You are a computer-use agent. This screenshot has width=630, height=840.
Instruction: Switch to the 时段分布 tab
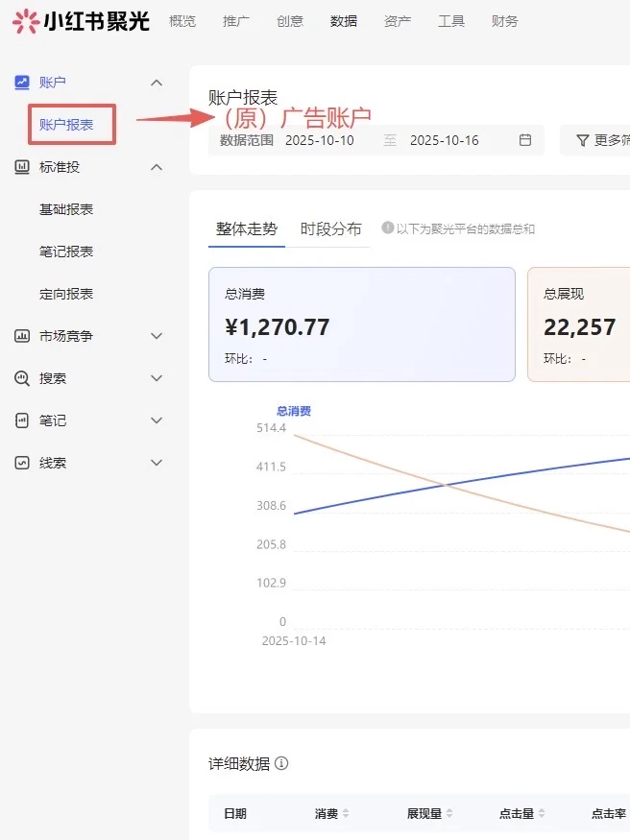pyautogui.click(x=330, y=229)
